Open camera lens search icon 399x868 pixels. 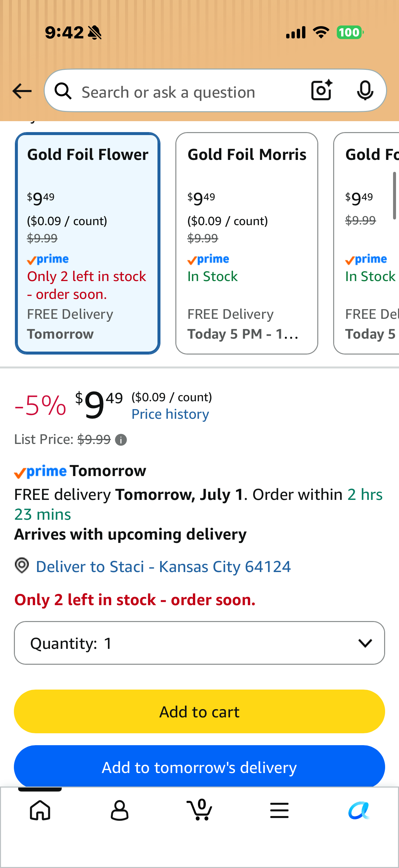click(321, 90)
